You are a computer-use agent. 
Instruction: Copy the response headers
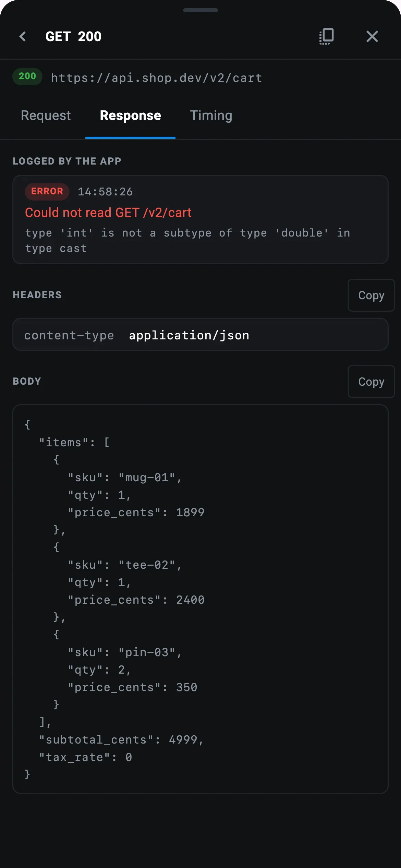point(371,295)
